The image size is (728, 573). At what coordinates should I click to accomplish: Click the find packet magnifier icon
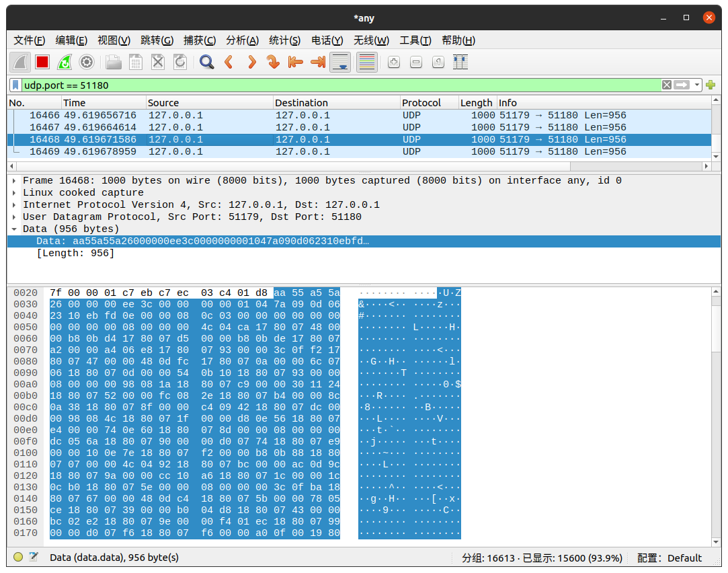coord(206,62)
